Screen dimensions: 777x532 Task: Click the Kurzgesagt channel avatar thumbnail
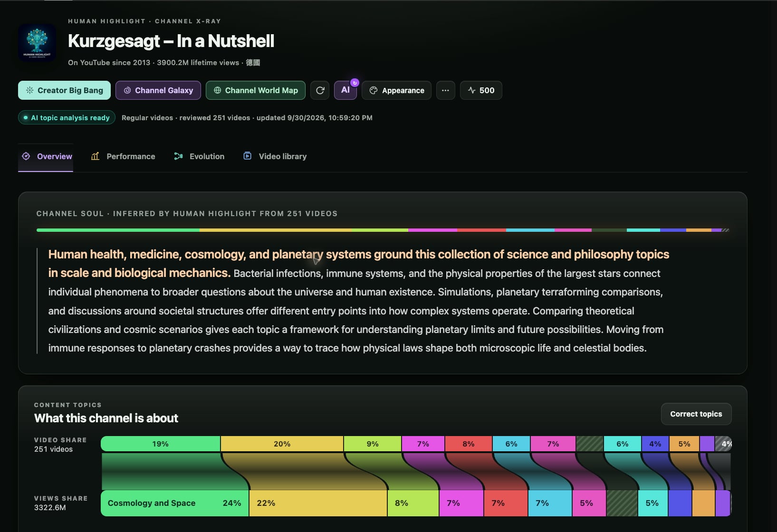[37, 43]
